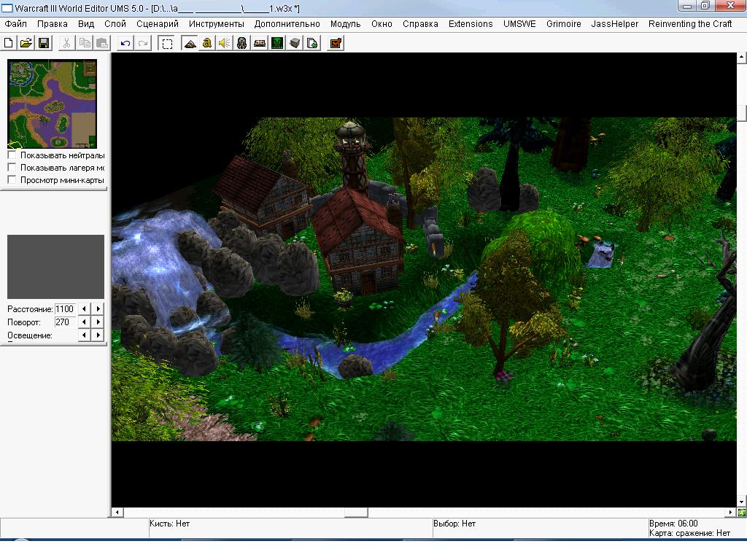Click the horizontal scrollbar right arrow
The height and width of the screenshot is (560, 747).
click(x=731, y=513)
